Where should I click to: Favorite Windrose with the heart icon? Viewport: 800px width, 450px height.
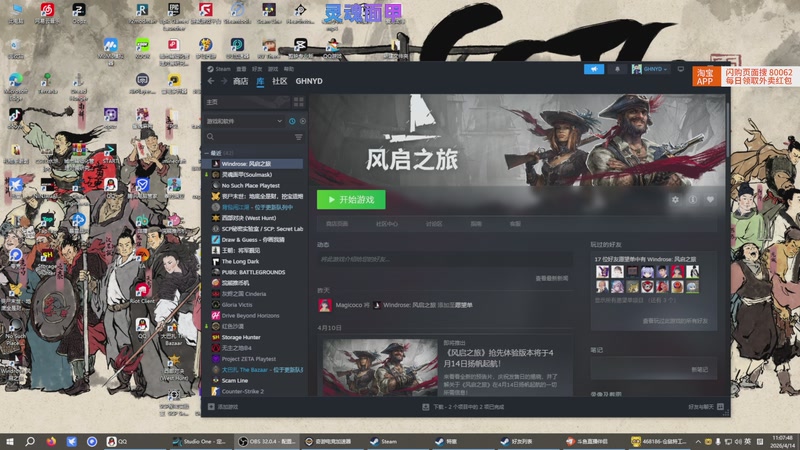point(710,199)
